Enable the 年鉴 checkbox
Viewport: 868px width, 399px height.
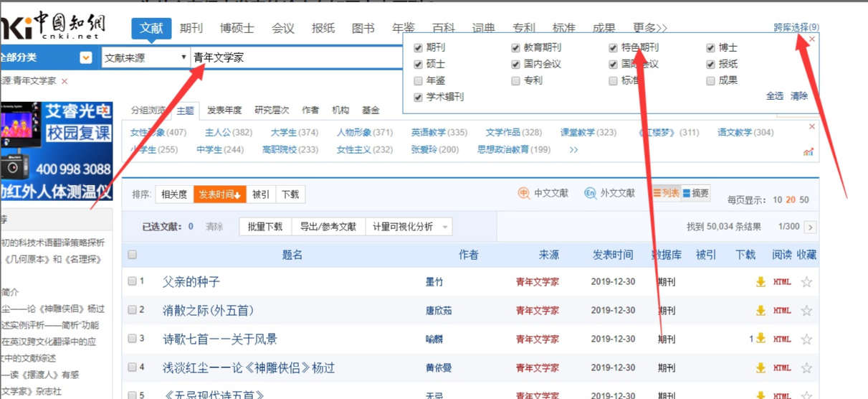pos(418,81)
